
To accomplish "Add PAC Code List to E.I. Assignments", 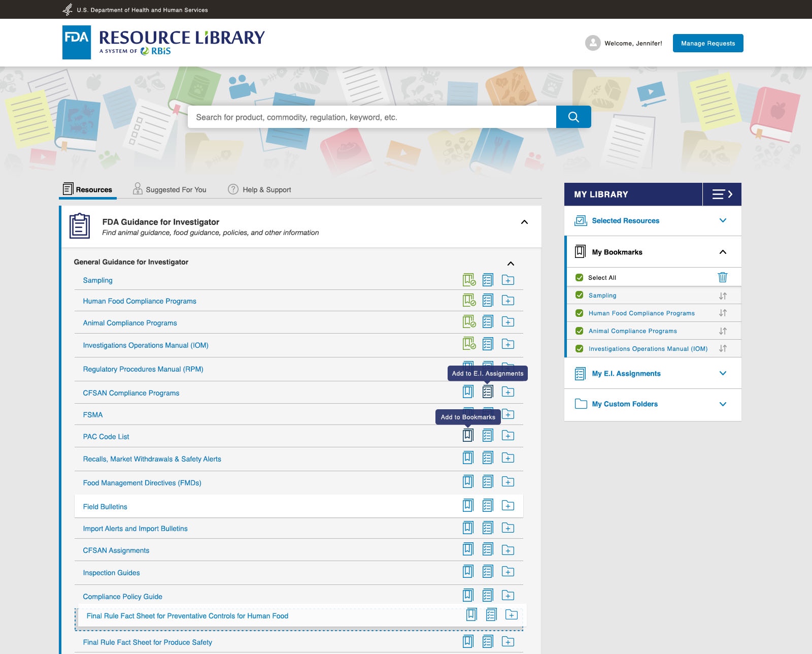I will point(488,435).
